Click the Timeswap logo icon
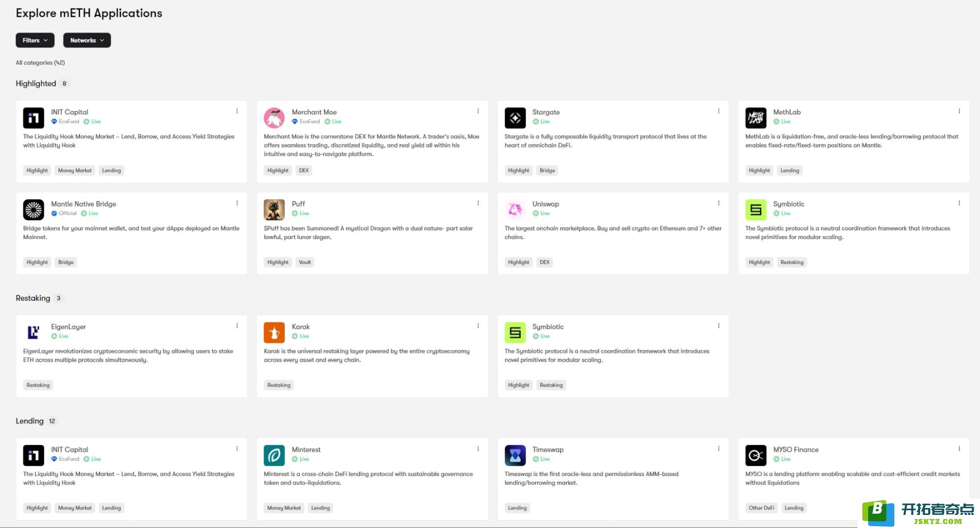 (x=515, y=455)
